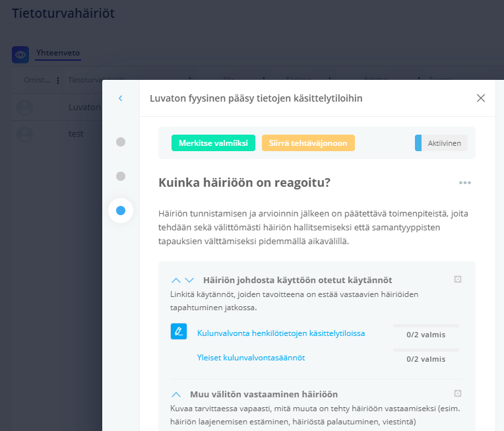The image size is (504, 431).
Task: Select the second step circle in the sidebar
Action: pyautogui.click(x=121, y=176)
